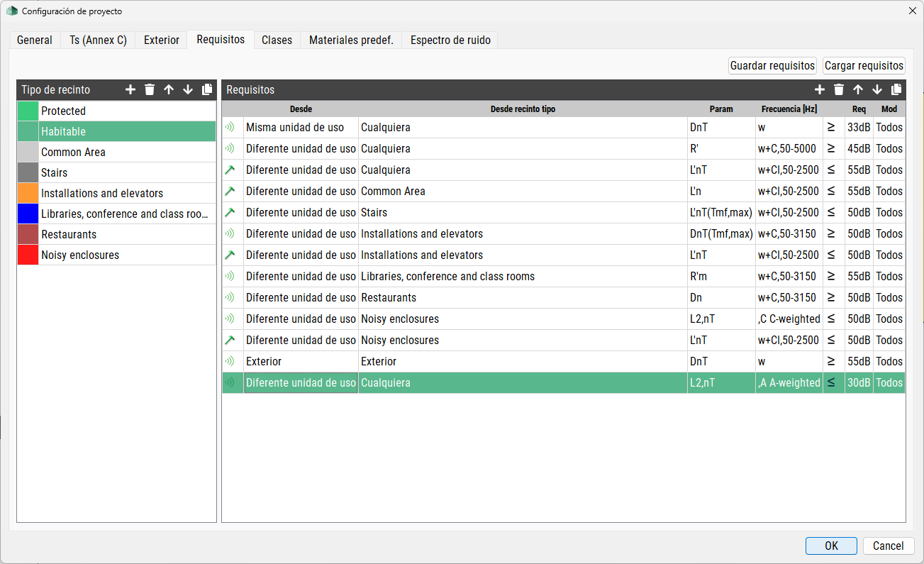924x564 pixels.
Task: Switch to the General tab
Action: (x=35, y=40)
